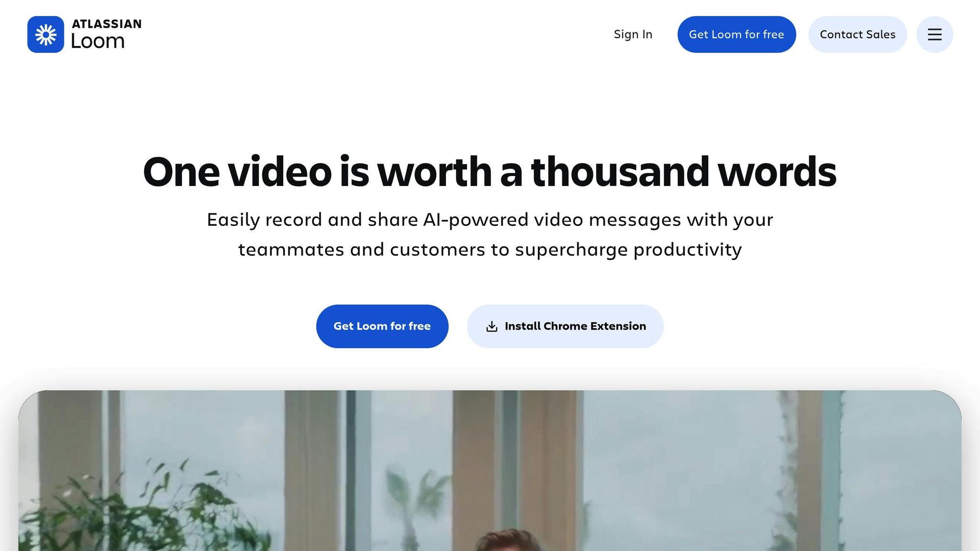
Task: Click the Install Chrome Extension label
Action: [x=575, y=326]
